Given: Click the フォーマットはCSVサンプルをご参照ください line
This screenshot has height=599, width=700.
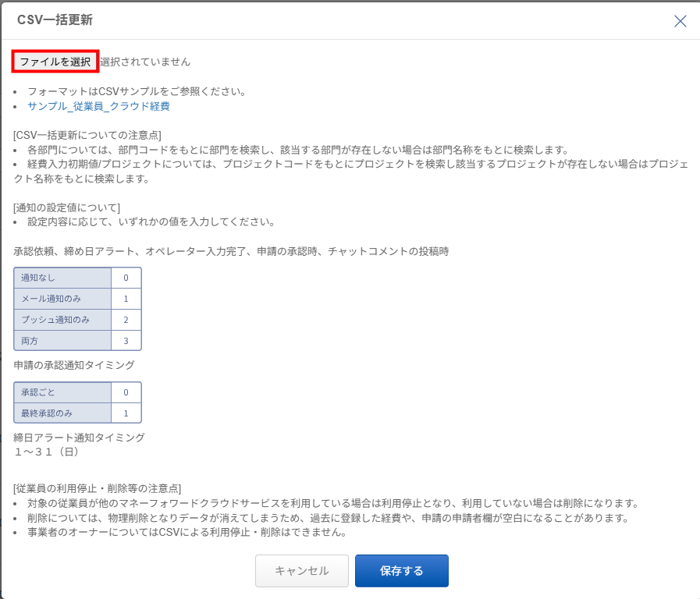Looking at the screenshot, I should click(x=137, y=91).
